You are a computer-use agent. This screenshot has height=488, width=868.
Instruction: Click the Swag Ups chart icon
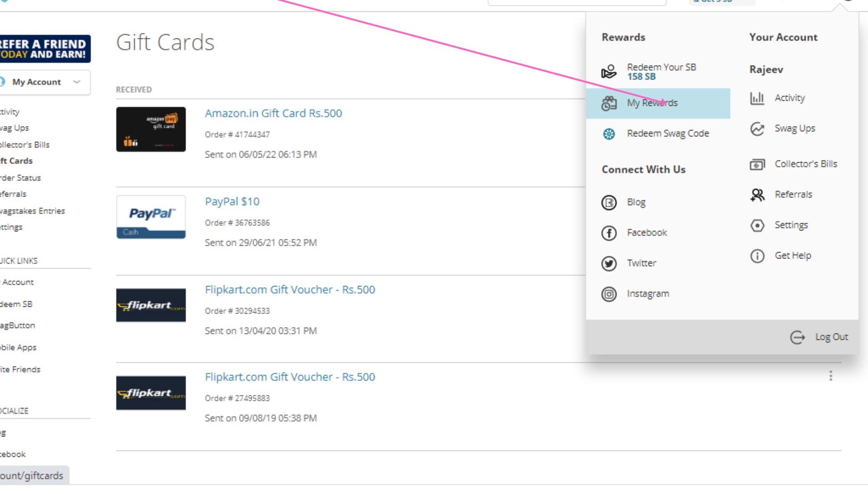(757, 129)
